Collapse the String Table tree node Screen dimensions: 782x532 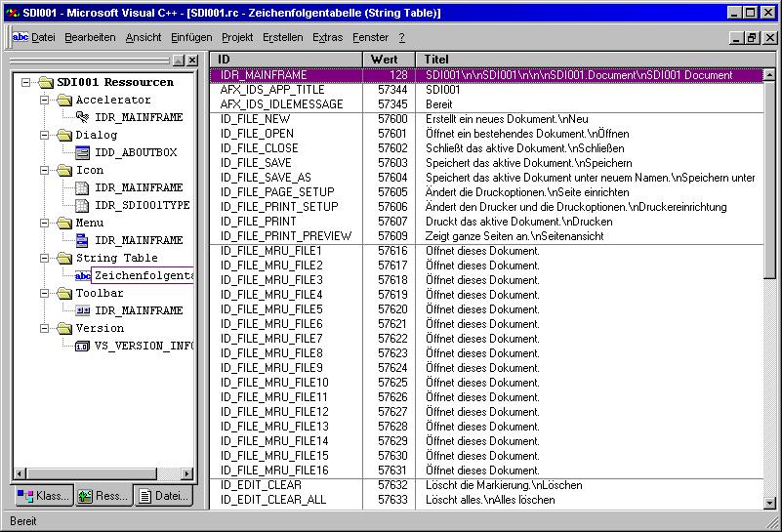(x=44, y=259)
